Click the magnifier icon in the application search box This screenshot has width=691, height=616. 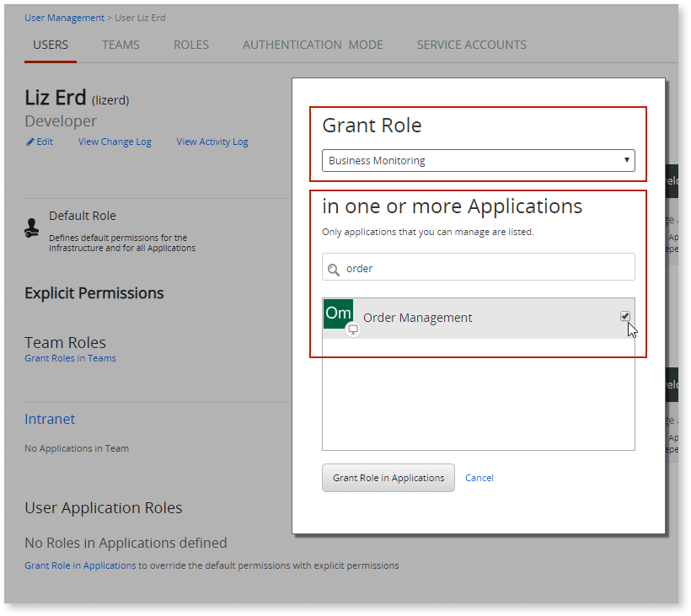pos(335,266)
